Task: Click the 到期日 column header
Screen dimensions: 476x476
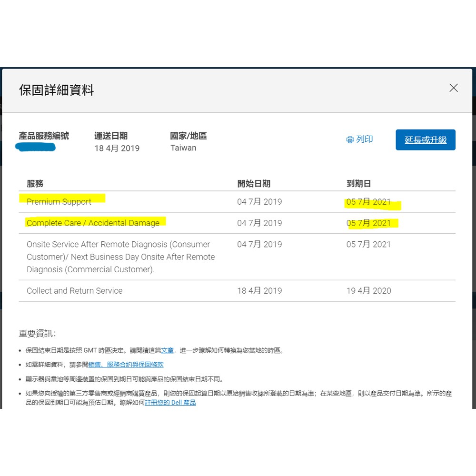Action: click(358, 184)
